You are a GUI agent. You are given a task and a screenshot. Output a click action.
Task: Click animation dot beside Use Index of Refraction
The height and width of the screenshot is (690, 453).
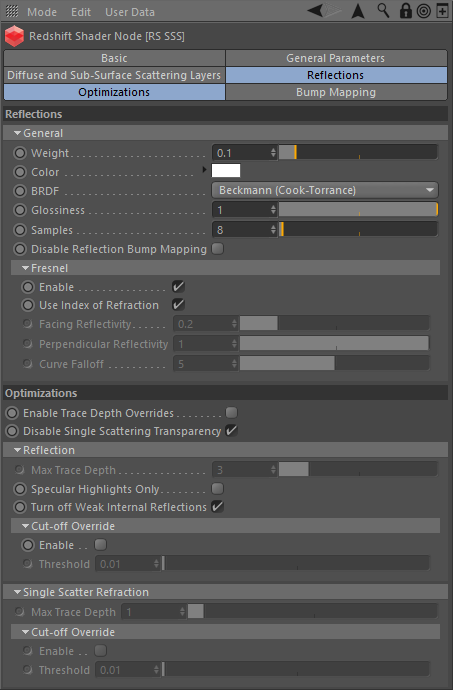(x=28, y=305)
